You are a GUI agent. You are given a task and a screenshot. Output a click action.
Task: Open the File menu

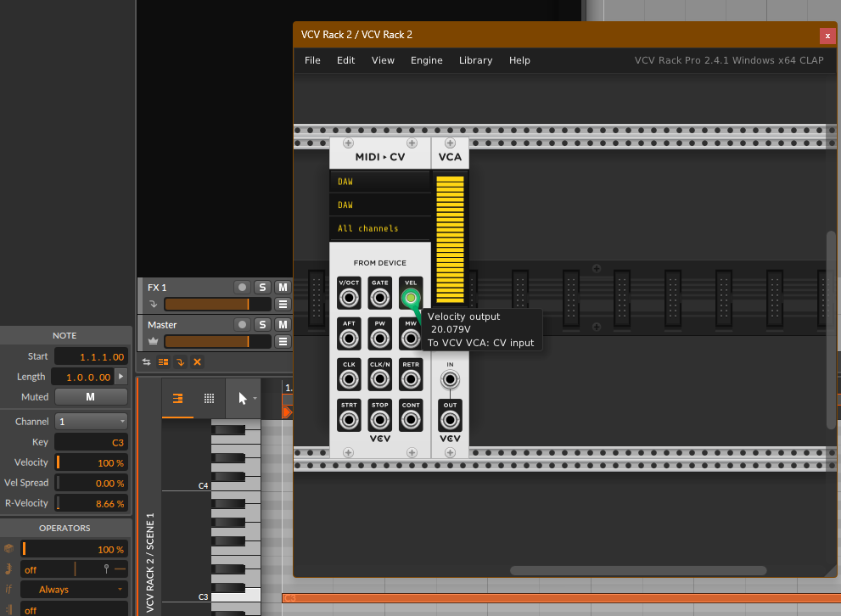pos(312,60)
